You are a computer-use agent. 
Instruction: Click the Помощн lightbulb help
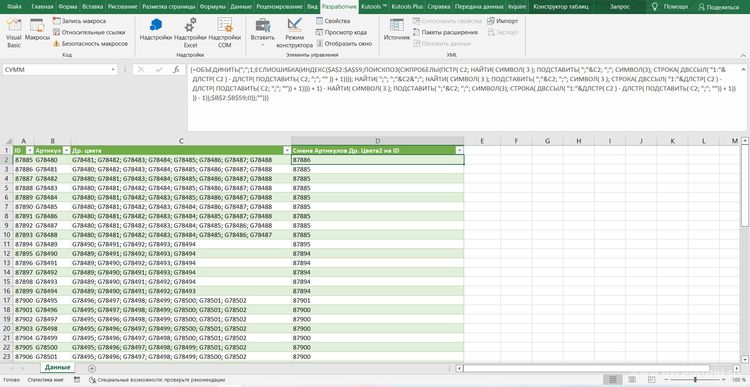point(670,7)
